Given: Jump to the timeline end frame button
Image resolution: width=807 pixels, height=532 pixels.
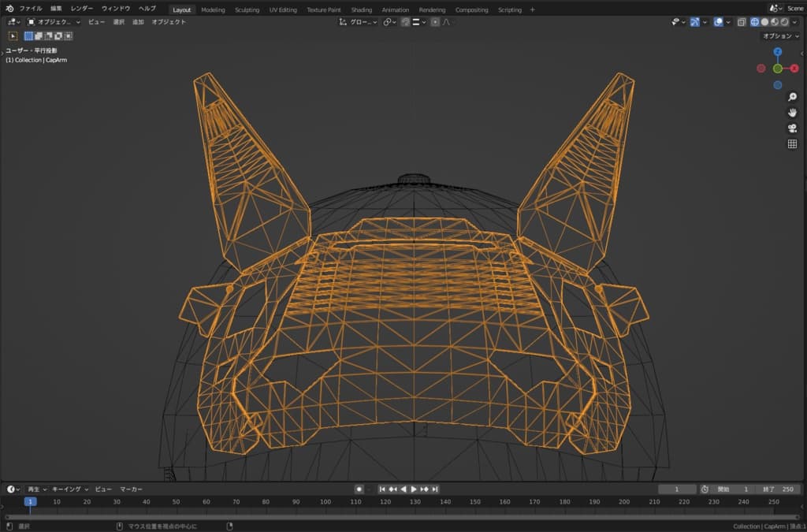Looking at the screenshot, I should point(434,489).
